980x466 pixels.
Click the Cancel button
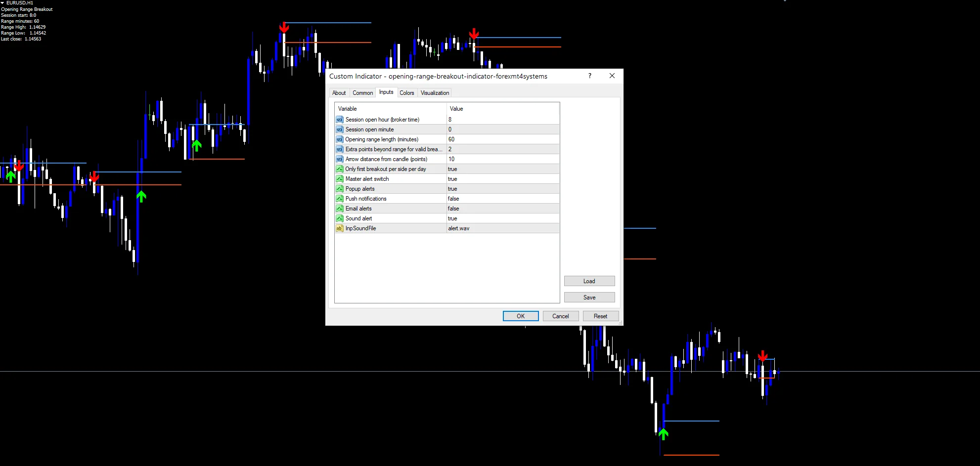[561, 316]
